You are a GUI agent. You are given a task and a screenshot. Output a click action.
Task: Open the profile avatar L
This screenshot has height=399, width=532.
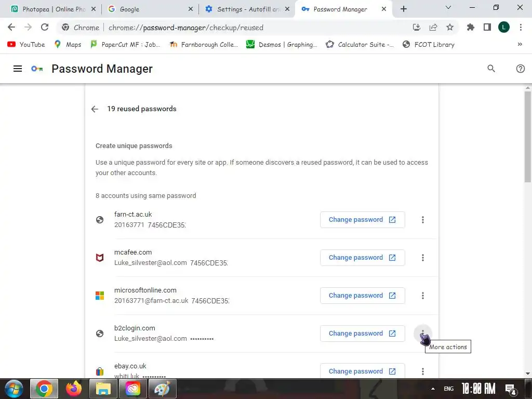coord(504,28)
